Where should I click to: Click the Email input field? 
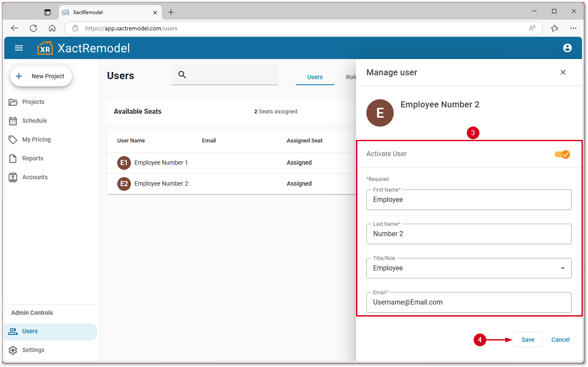469,302
